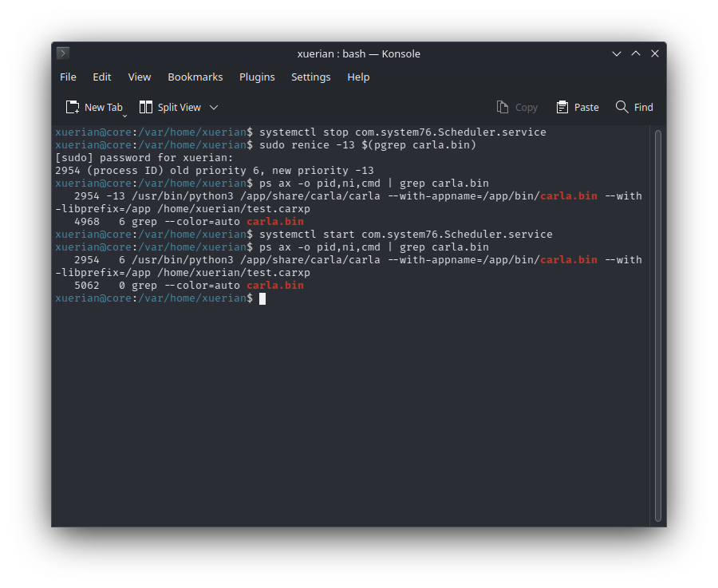Click the '[sudo] password for xuerian:' line

[x=144, y=158]
